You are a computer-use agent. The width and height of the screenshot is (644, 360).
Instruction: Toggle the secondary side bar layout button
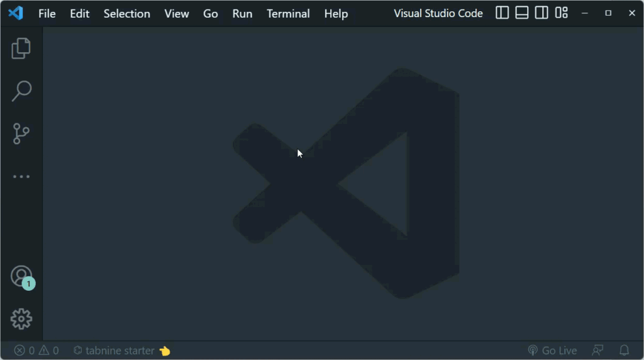[541, 13]
